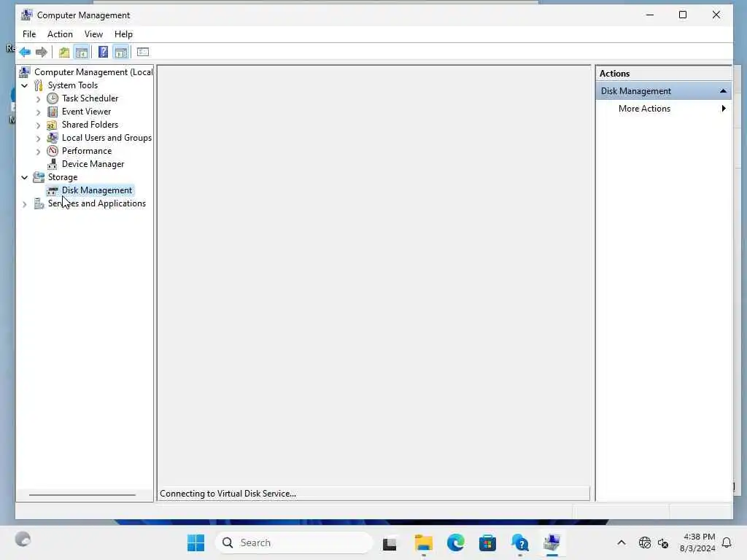Open the More Actions submenu arrow

[724, 109]
